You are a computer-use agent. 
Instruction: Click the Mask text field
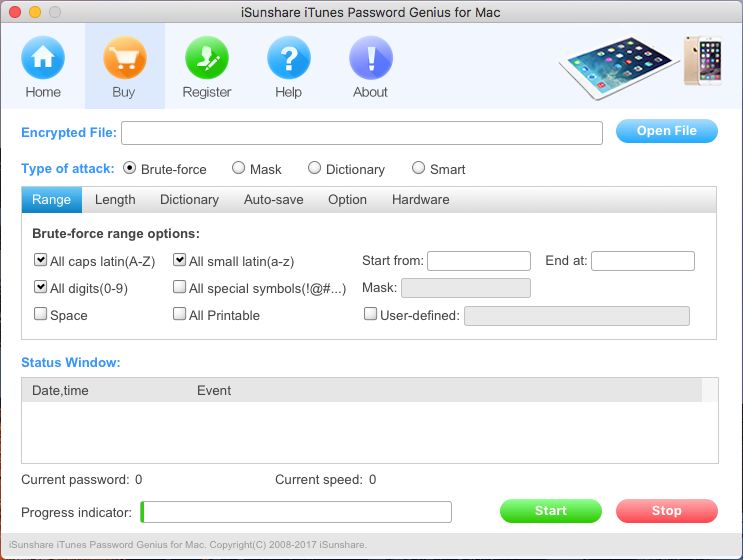(466, 288)
